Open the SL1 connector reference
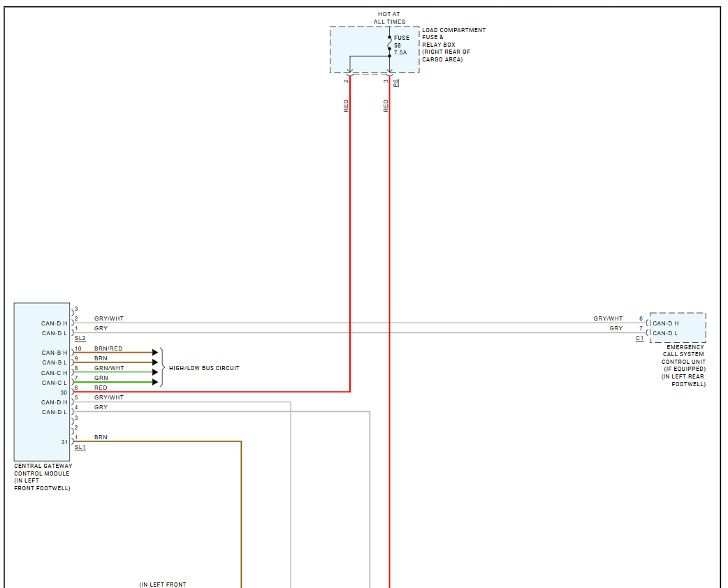Image resolution: width=728 pixels, height=588 pixels. point(80,448)
